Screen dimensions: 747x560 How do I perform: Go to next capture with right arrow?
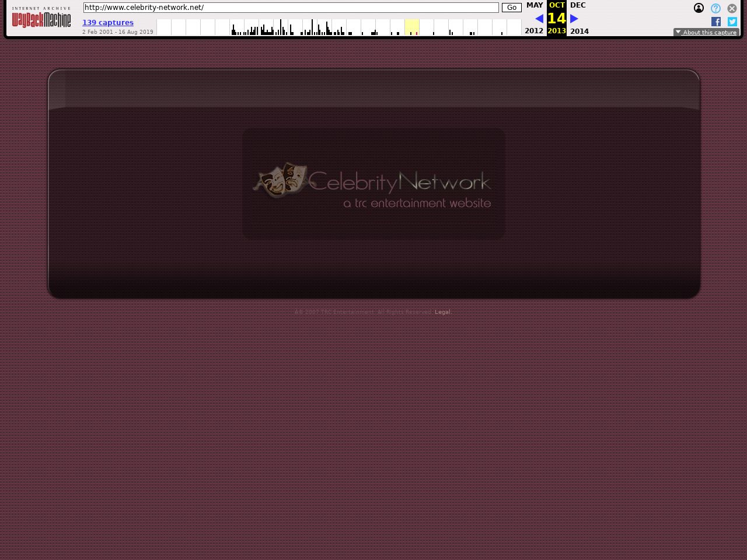(574, 19)
